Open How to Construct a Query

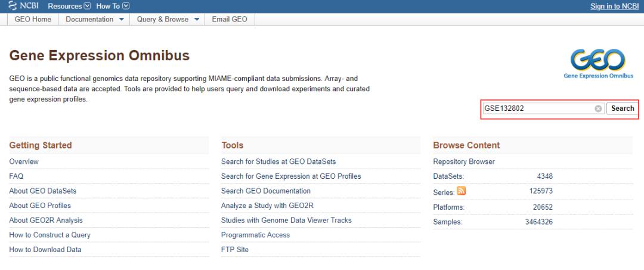[x=49, y=235]
